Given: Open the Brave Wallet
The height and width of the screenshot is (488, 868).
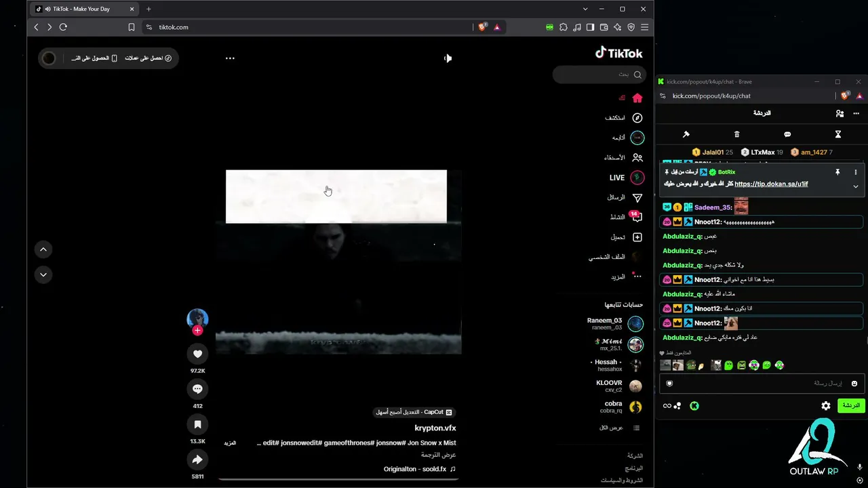Looking at the screenshot, I should tap(604, 27).
